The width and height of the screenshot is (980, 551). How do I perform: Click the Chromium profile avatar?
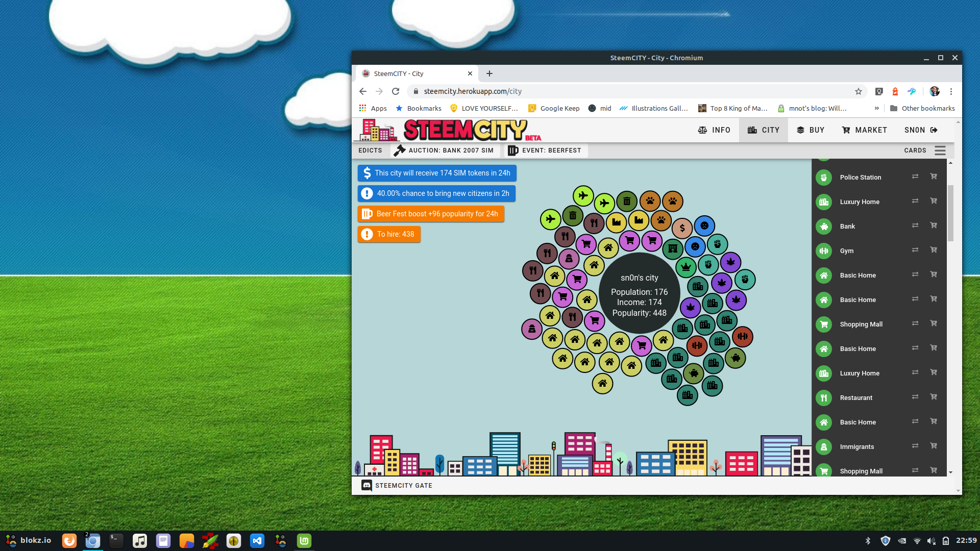click(935, 91)
